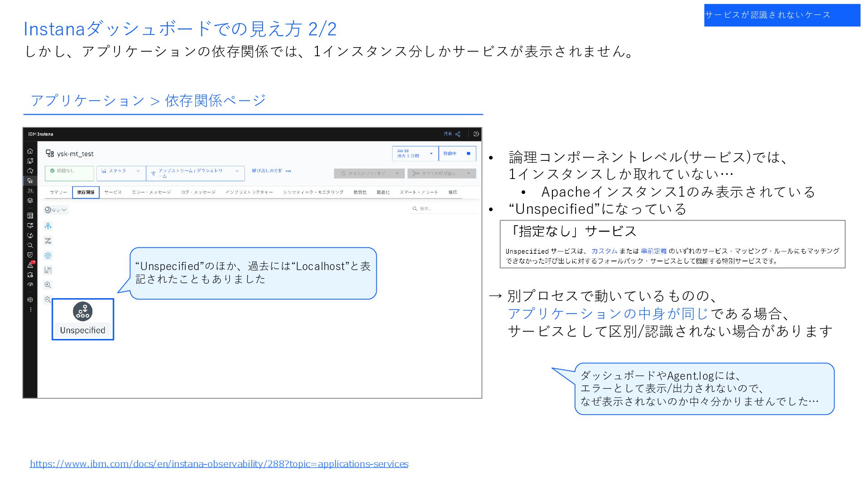Click 呼び出しの分析 link

click(x=271, y=171)
